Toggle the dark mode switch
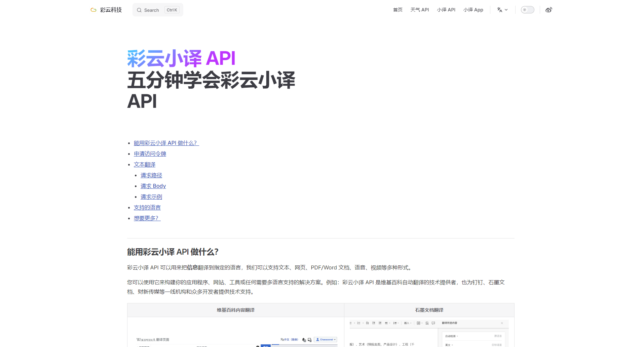Viewport: 644px width, 347px height. [527, 10]
